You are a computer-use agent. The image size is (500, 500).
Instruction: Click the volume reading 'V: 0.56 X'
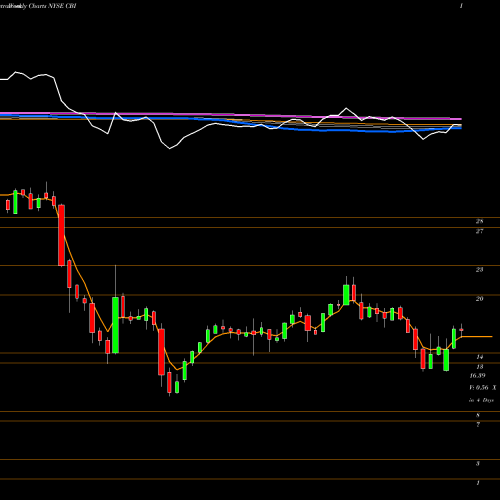pos(483,388)
